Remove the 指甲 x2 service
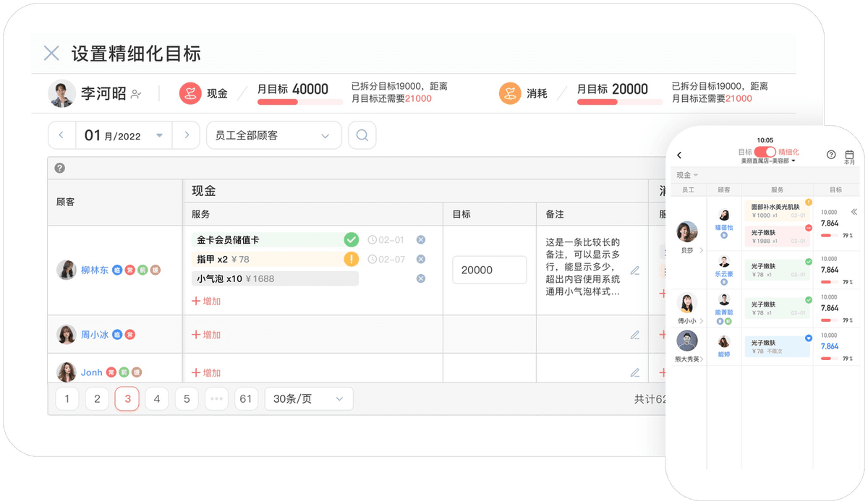Image resolution: width=868 pixels, height=504 pixels. pos(421,259)
